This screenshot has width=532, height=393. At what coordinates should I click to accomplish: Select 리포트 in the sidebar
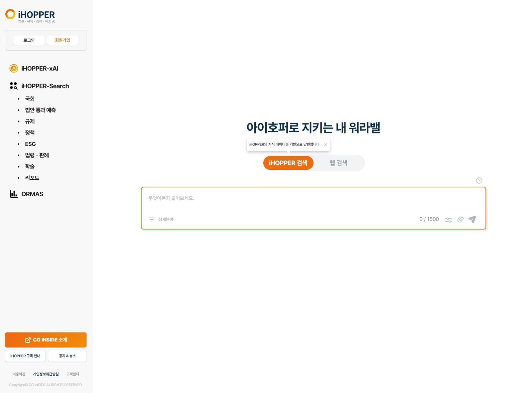pos(32,178)
